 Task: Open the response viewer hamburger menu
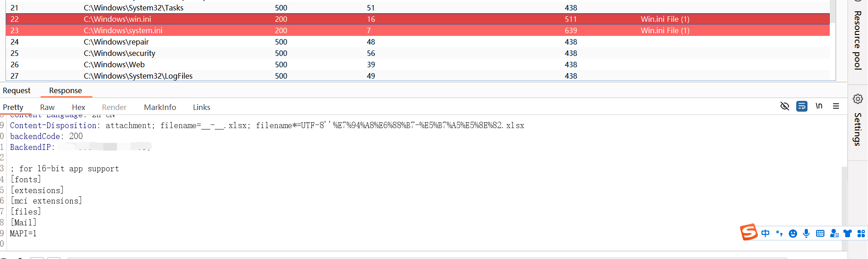(836, 106)
